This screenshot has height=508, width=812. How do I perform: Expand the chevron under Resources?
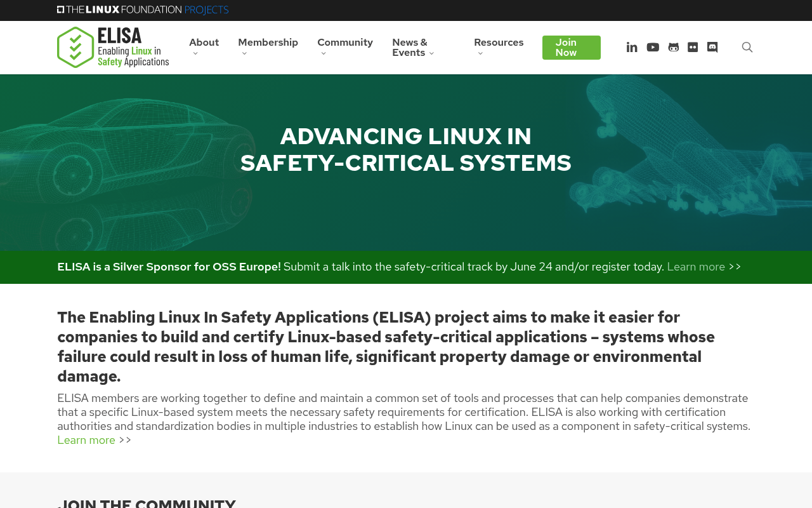coord(480,53)
